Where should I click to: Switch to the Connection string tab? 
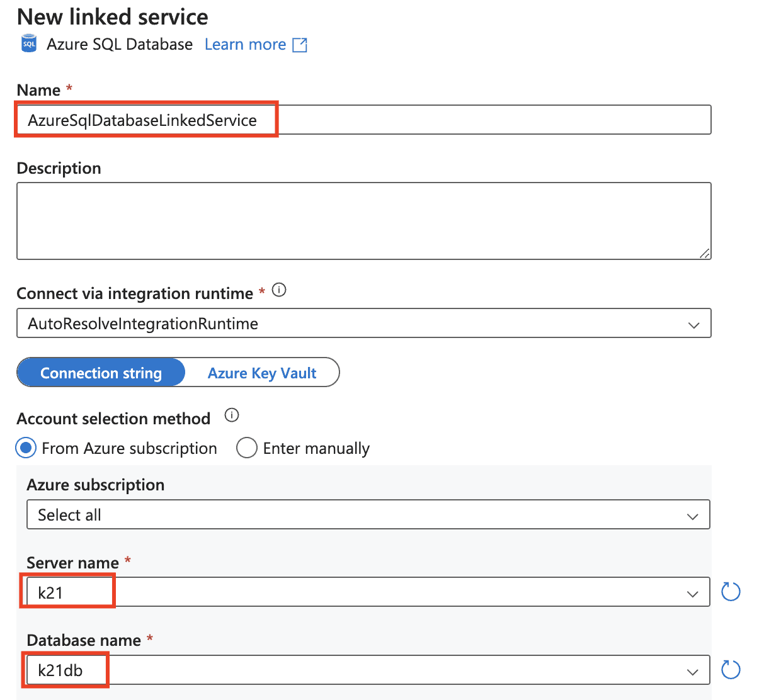(101, 373)
